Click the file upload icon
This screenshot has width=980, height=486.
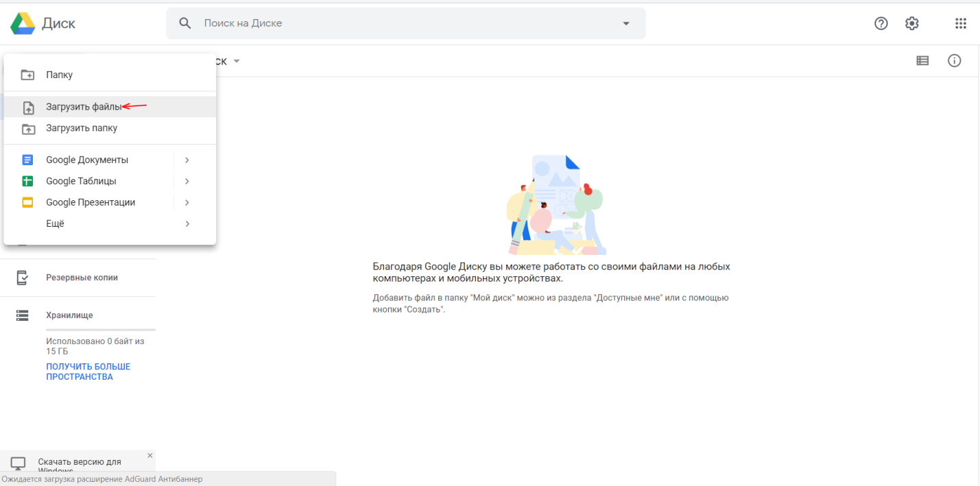pos(28,108)
